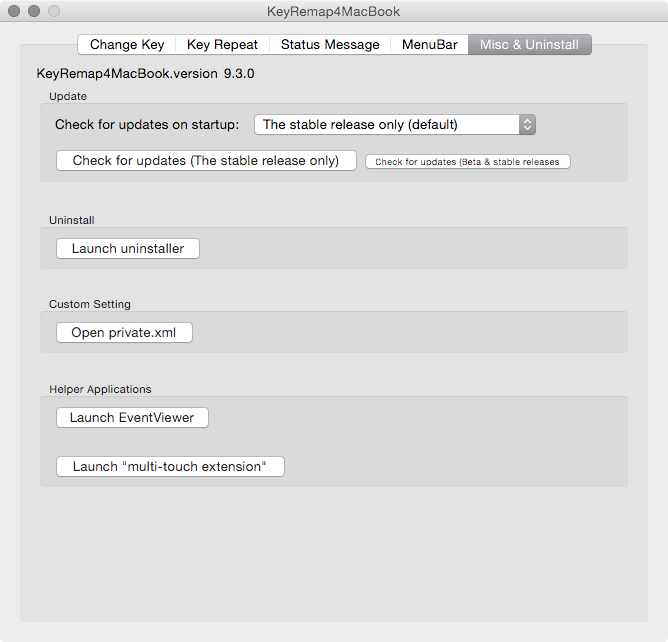Minimize the KeyRemap4MacBook window

coord(34,11)
